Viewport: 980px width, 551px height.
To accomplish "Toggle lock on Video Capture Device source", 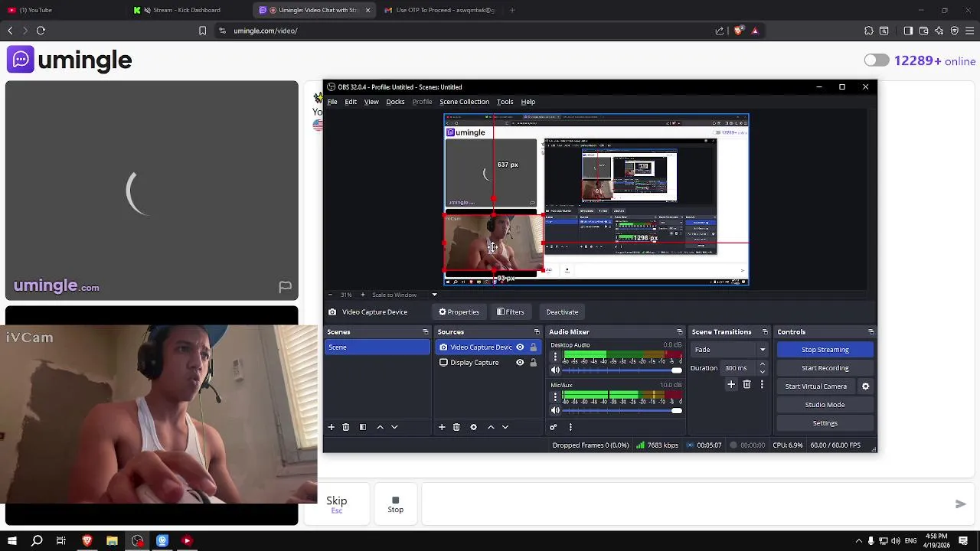I will click(533, 347).
